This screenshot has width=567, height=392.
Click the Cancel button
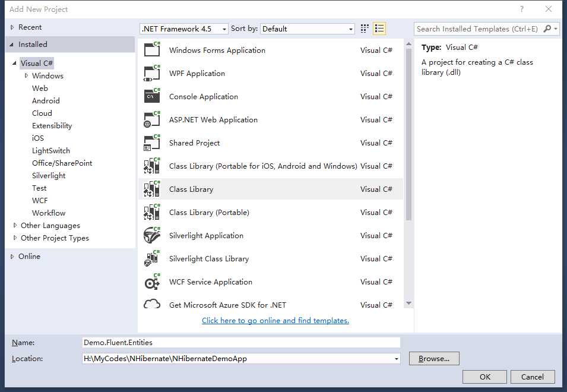point(533,377)
